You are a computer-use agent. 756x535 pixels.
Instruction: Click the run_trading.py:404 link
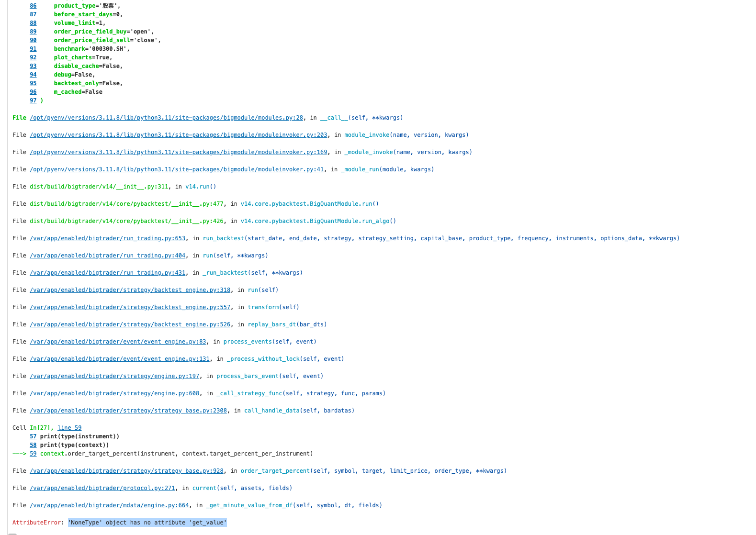pyautogui.click(x=107, y=256)
